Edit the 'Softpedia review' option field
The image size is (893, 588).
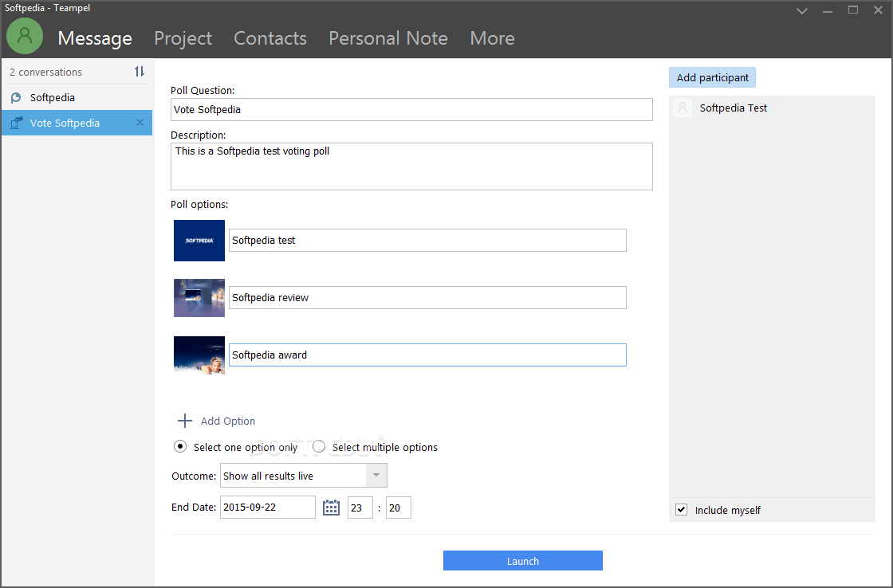pos(427,298)
